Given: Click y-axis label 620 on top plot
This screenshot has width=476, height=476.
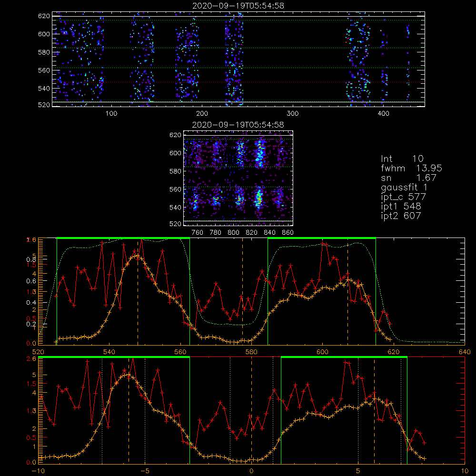Looking at the screenshot, I should 44,16.
